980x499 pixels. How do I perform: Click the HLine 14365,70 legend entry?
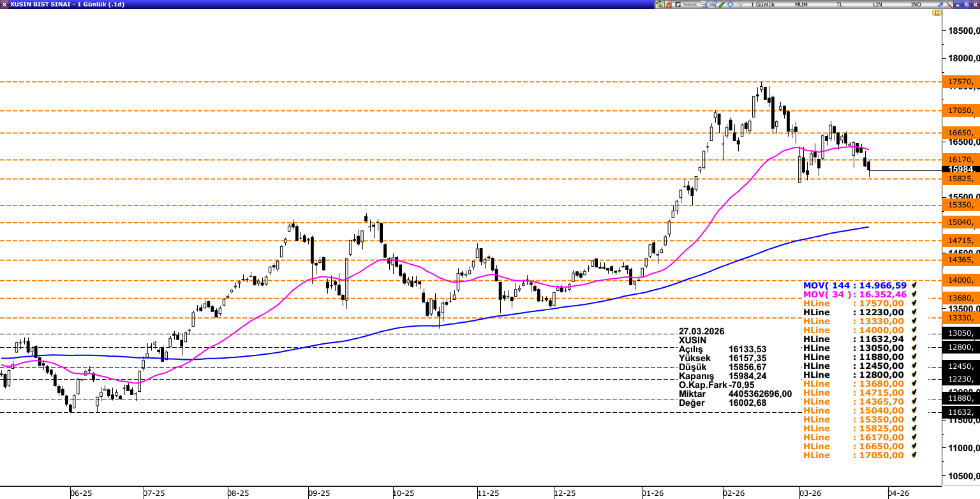pyautogui.click(x=854, y=401)
